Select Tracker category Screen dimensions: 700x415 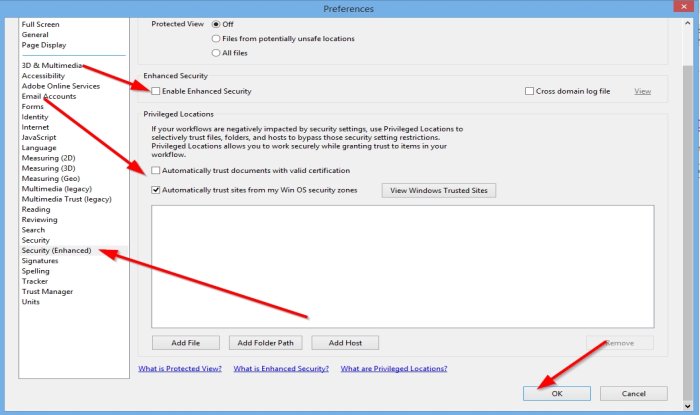tap(34, 281)
